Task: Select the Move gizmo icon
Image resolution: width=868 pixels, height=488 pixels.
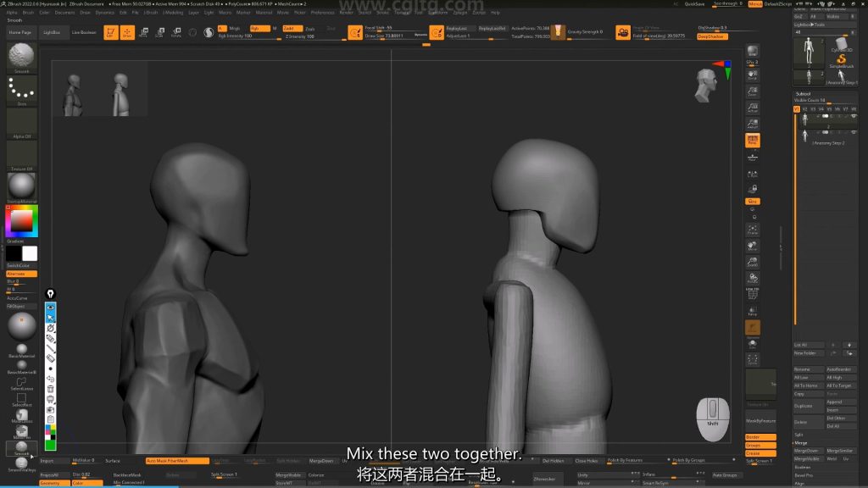Action: coord(143,33)
